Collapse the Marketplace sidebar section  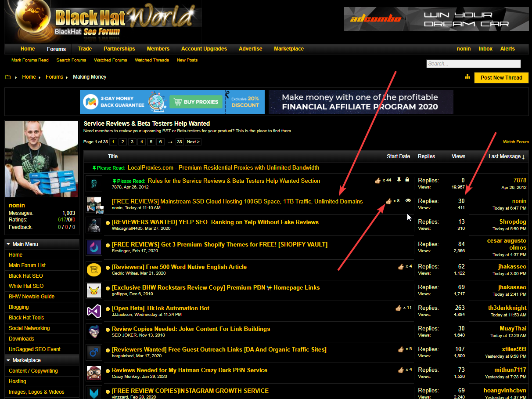pyautogui.click(x=8, y=360)
